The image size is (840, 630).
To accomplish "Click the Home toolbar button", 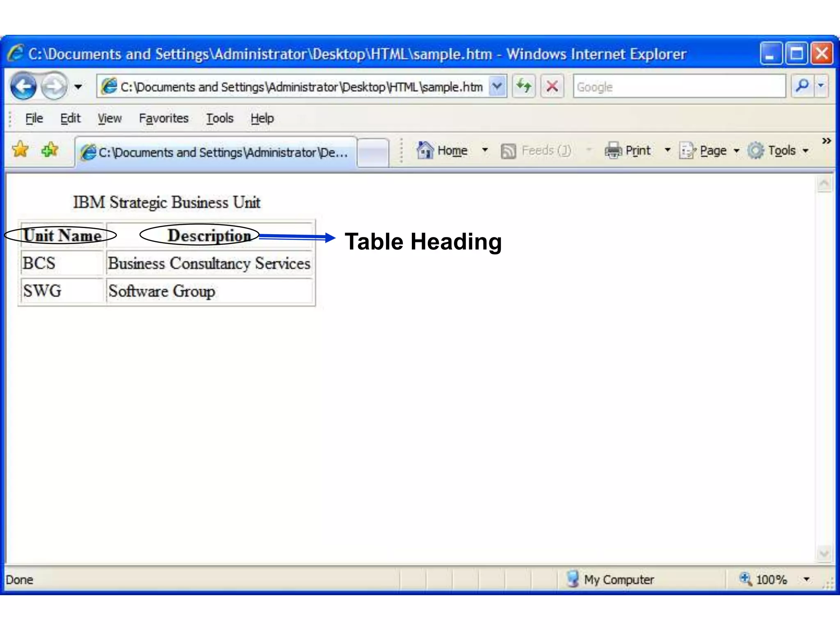I will tap(442, 151).
